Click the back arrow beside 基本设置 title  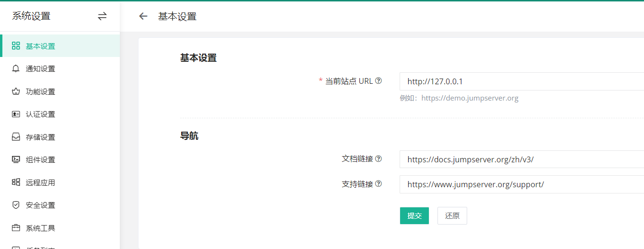(x=143, y=16)
